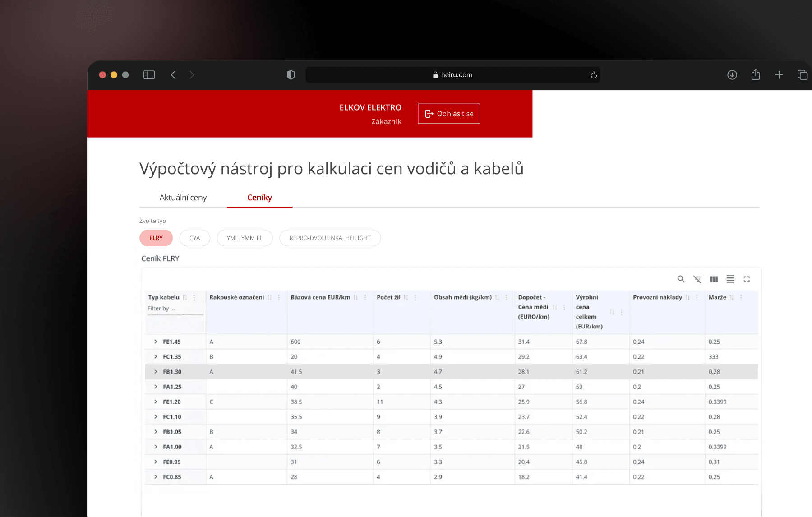Screen dimensions: 812x517
Task: Select REPRO-DVOULINKA, HEILIGHT type
Action: [x=330, y=238]
